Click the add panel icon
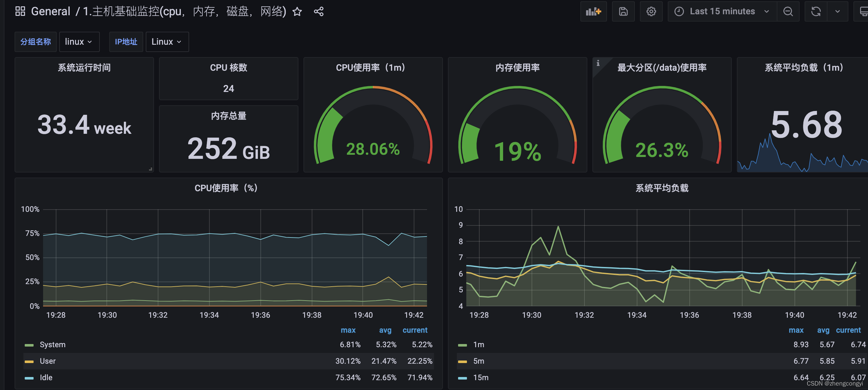The image size is (868, 390). pos(593,11)
